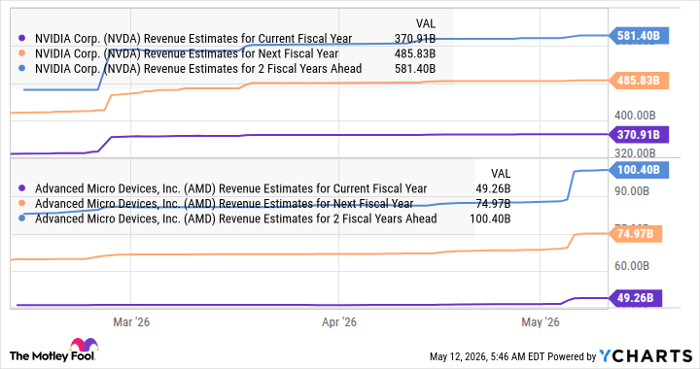
Task: Click the 90.00B axis label
Action: (x=632, y=191)
